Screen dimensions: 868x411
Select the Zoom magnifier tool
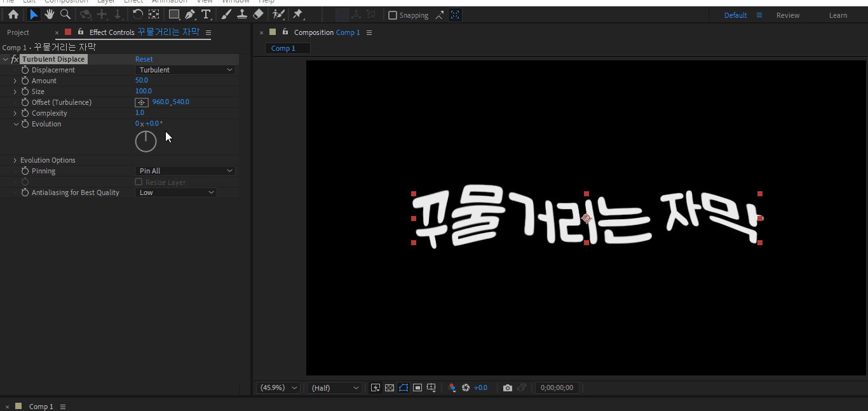pyautogui.click(x=65, y=14)
